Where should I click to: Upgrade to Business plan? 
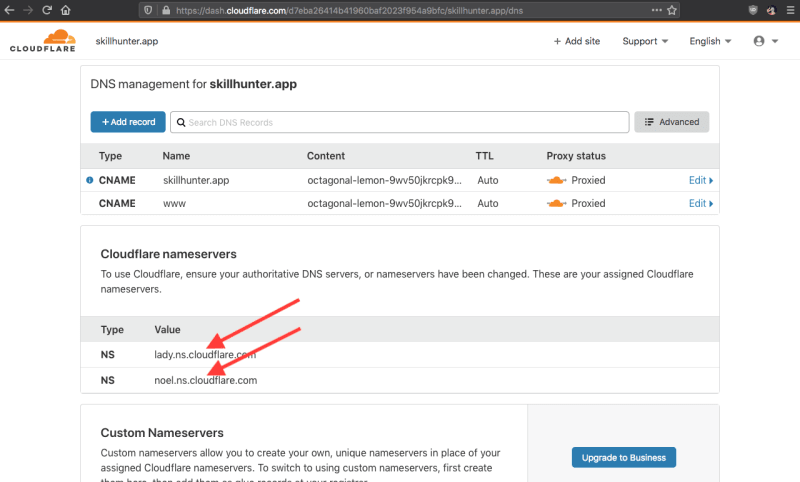pyautogui.click(x=623, y=458)
